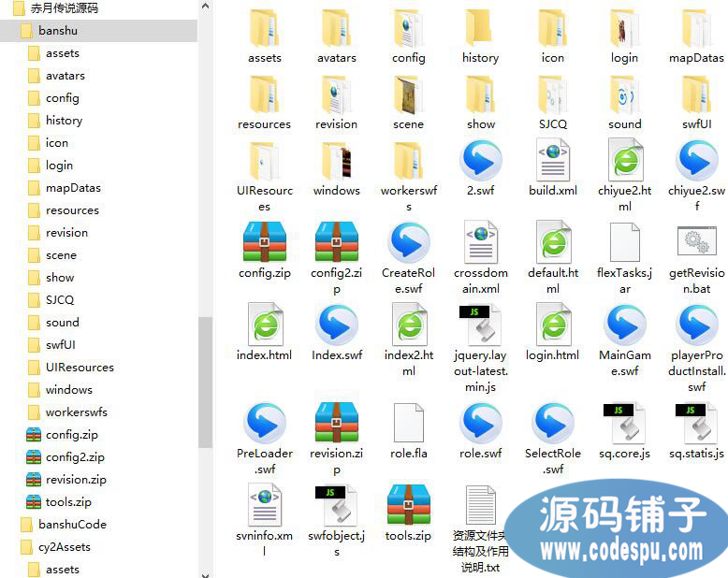
Task: Open the UIResources folder in the file grid
Action: point(264,161)
